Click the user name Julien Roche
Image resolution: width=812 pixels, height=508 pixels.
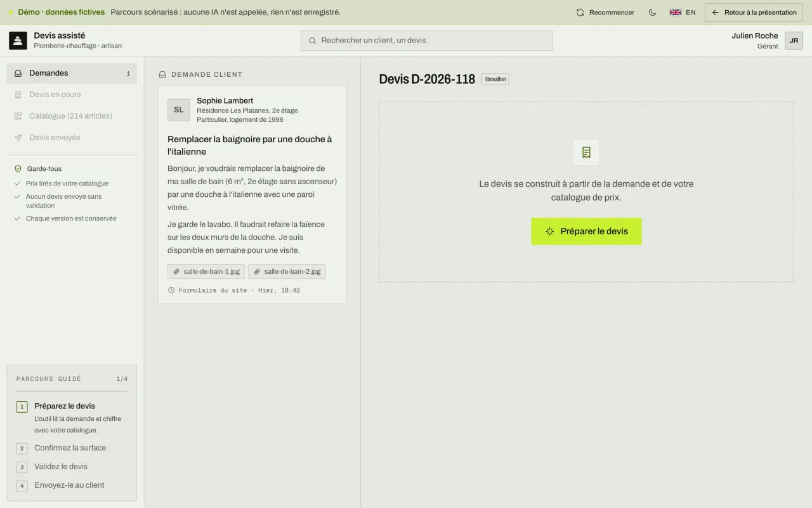[x=754, y=36]
